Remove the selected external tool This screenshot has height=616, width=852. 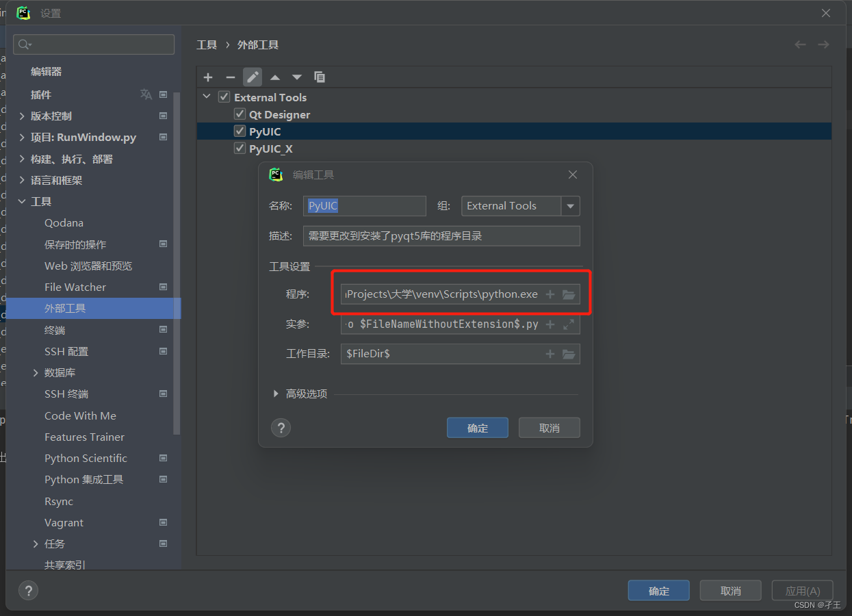pyautogui.click(x=231, y=77)
